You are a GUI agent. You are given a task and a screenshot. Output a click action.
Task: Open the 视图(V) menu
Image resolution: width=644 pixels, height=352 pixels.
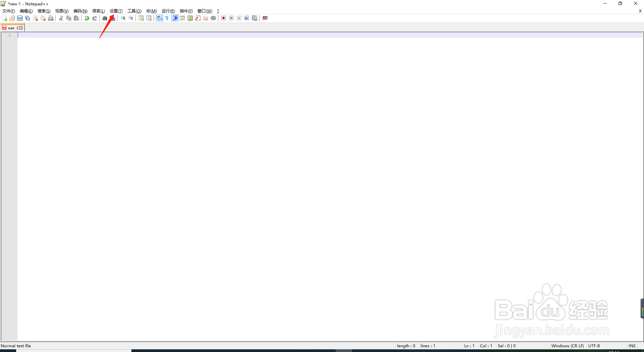click(x=62, y=11)
